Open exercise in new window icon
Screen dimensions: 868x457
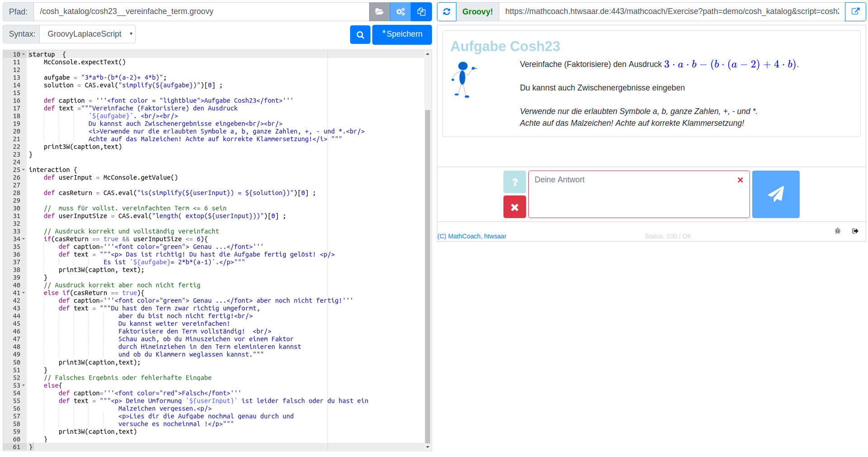click(855, 12)
